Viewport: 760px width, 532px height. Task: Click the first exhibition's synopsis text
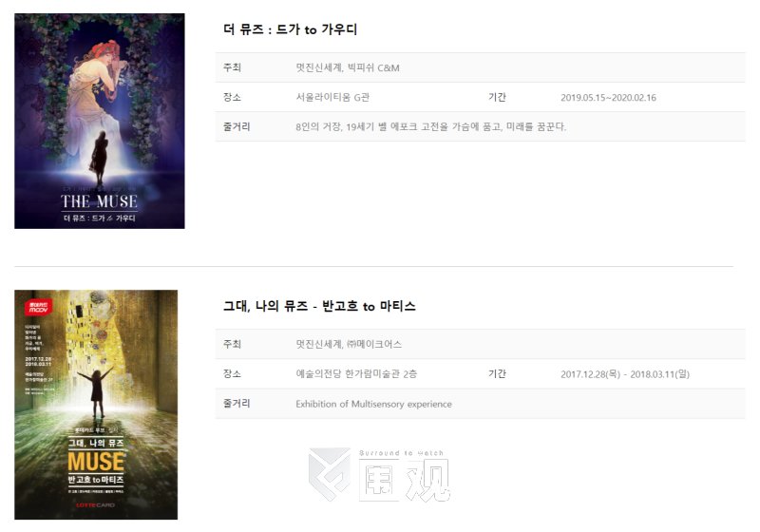point(431,127)
